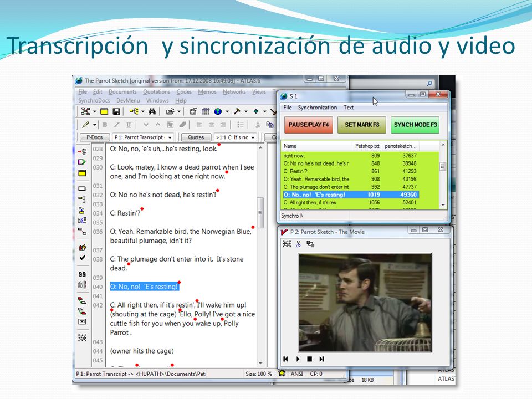
Task: Center align the text
Action: click(x=211, y=125)
